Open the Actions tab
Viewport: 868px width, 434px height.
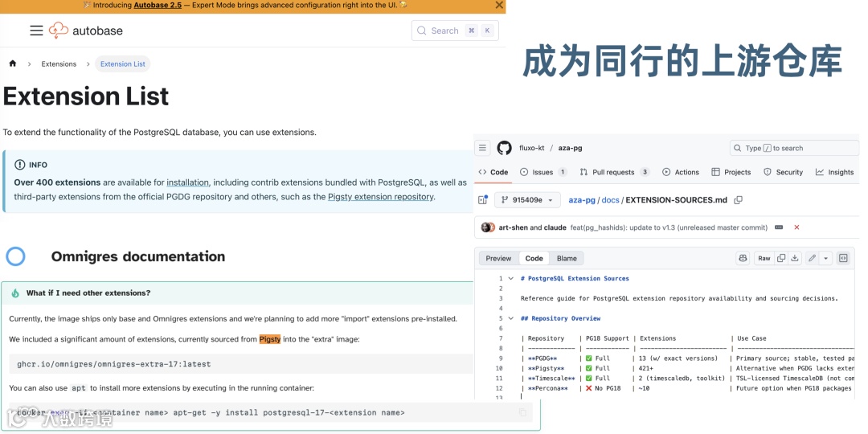681,172
